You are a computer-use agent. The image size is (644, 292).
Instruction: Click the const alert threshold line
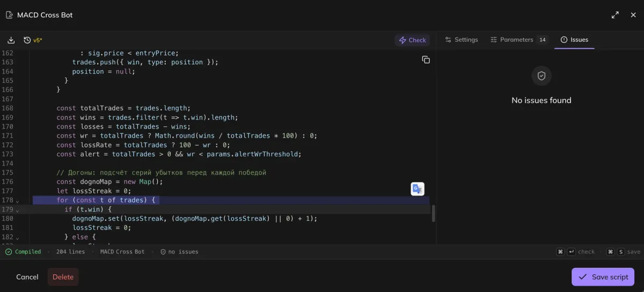tap(179, 154)
